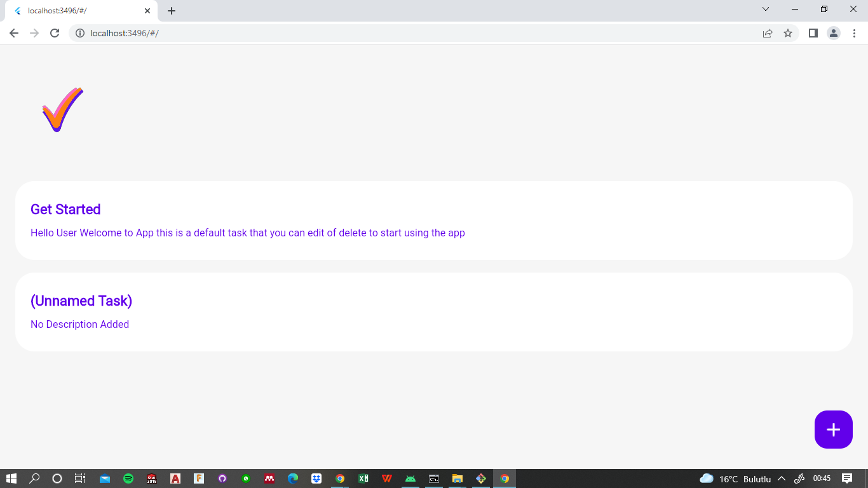Screen dimensions: 868x488
Task: Open GitHub Desktop from the taskbar
Action: tap(222, 478)
